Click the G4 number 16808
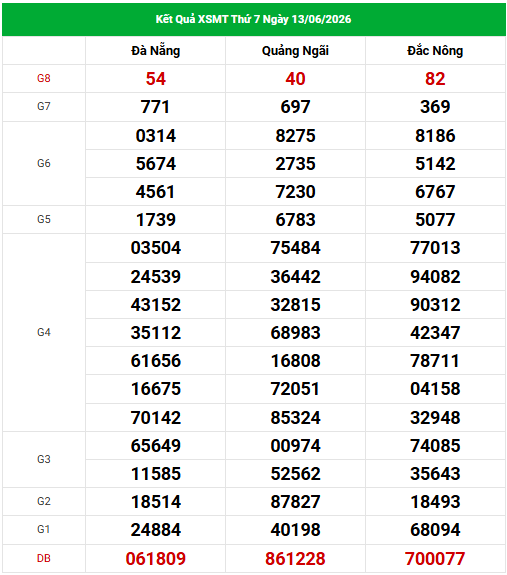 tap(295, 361)
